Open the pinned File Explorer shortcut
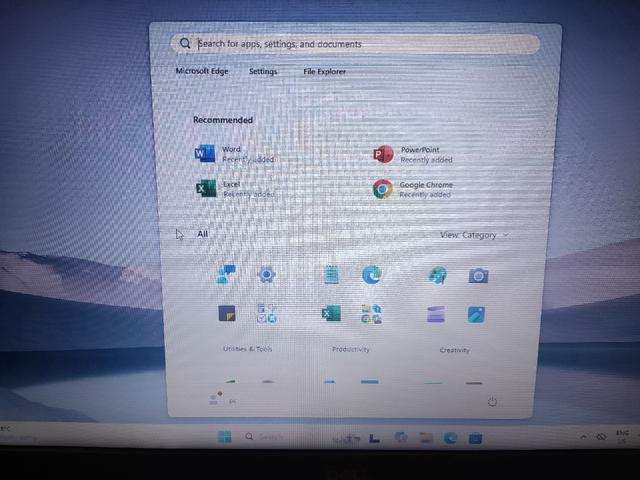 [x=324, y=71]
